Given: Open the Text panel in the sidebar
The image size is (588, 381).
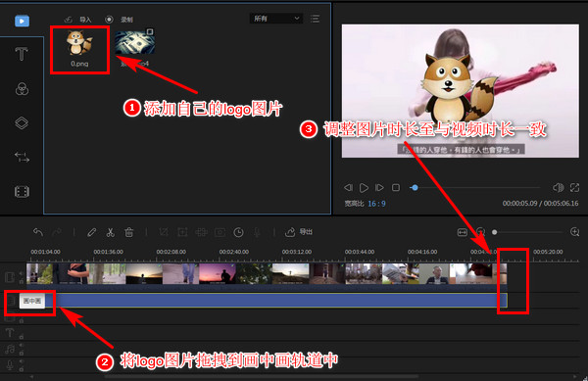Looking at the screenshot, I should point(22,54).
